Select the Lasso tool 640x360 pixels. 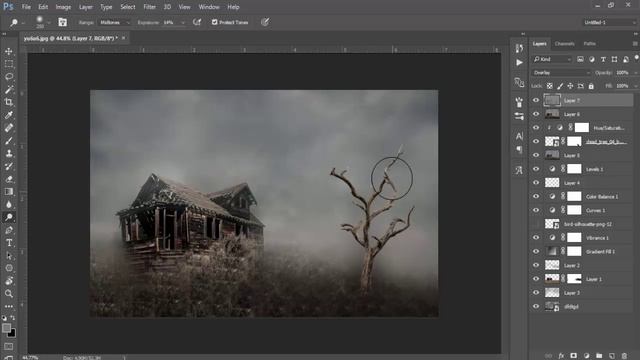[9, 77]
